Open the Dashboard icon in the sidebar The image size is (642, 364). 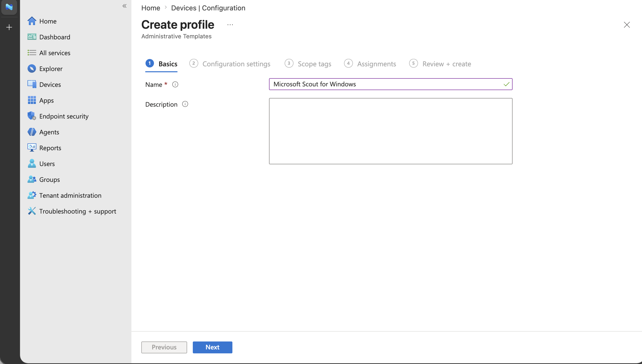pos(32,37)
